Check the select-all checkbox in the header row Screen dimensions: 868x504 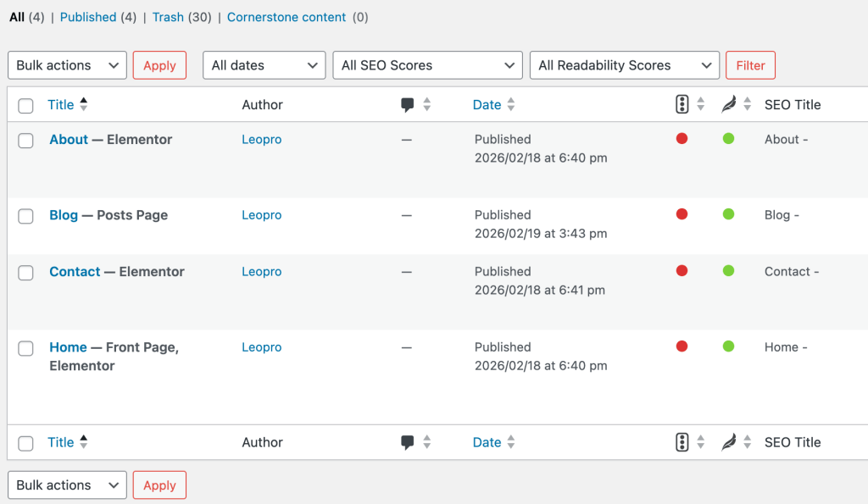25,104
